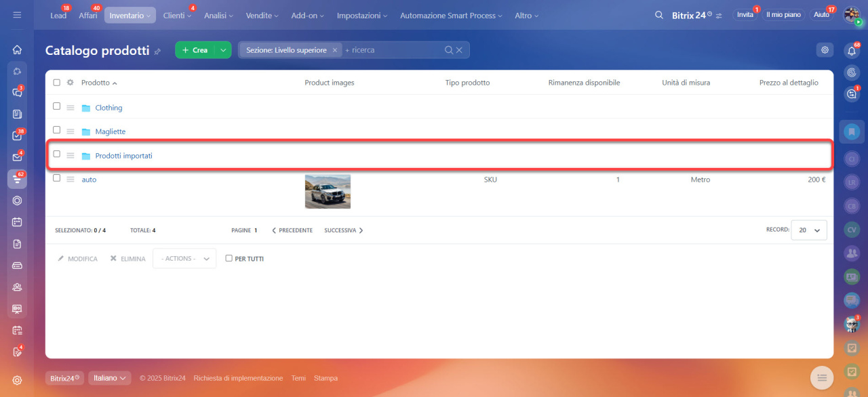Open the Prodotti importati folder link
The height and width of the screenshot is (397, 868).
[x=123, y=156]
